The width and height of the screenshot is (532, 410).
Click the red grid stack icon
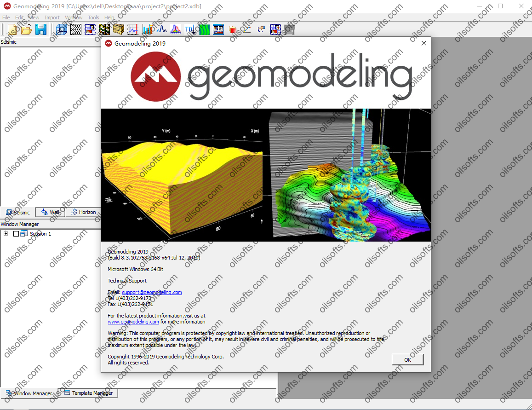233,29
